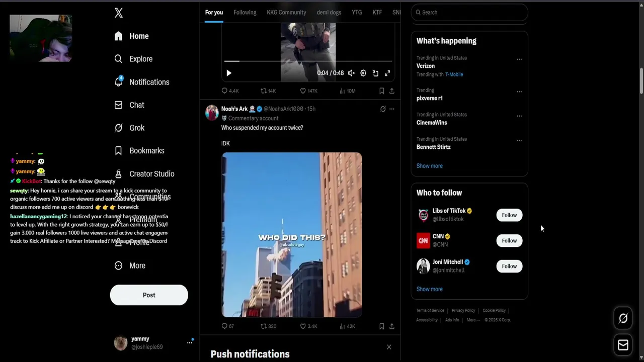644x362 pixels.
Task: Like Noah's Ark post with 3.4K likes
Action: [308, 326]
